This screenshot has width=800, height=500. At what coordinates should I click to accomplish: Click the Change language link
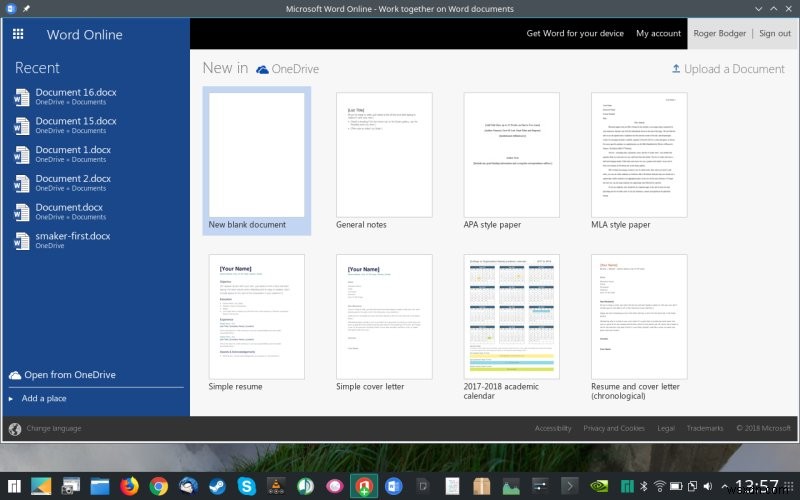(x=54, y=428)
